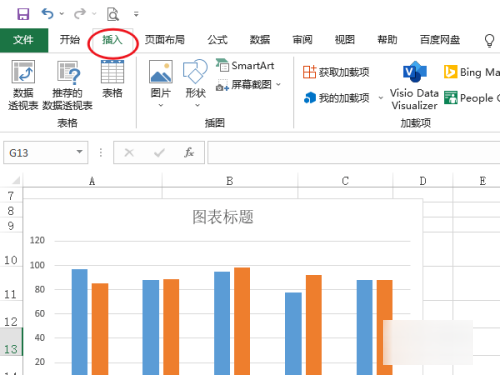
Task: Insert a Table (表格) icon
Action: click(x=112, y=79)
